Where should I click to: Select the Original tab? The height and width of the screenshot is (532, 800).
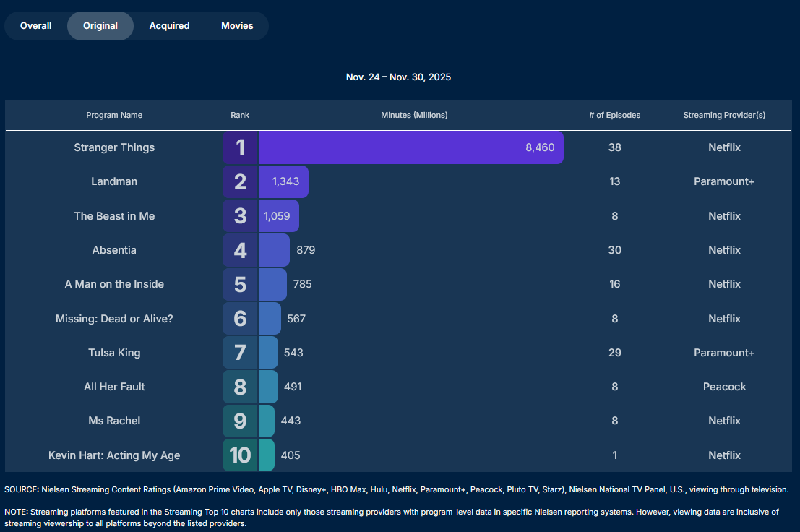tap(100, 26)
